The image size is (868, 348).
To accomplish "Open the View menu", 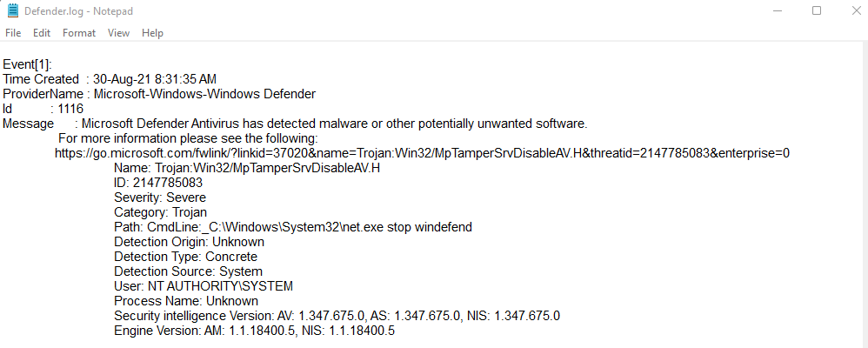I will [x=118, y=33].
